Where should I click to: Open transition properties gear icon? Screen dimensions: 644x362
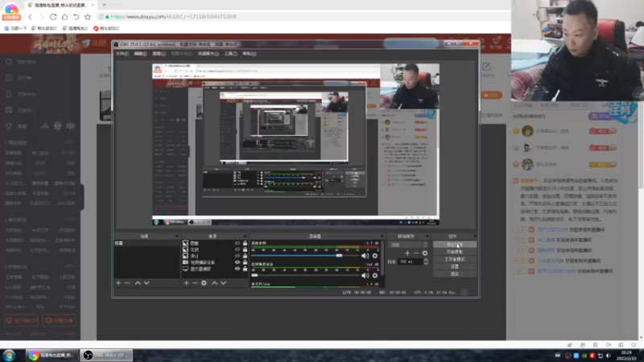click(x=425, y=253)
